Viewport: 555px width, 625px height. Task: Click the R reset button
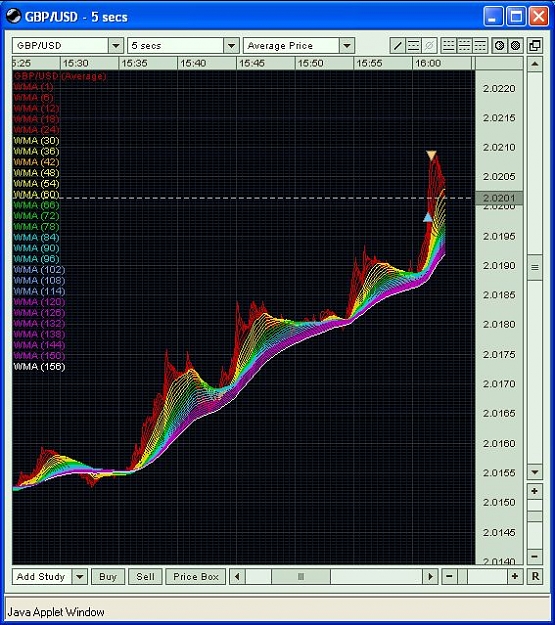535,576
